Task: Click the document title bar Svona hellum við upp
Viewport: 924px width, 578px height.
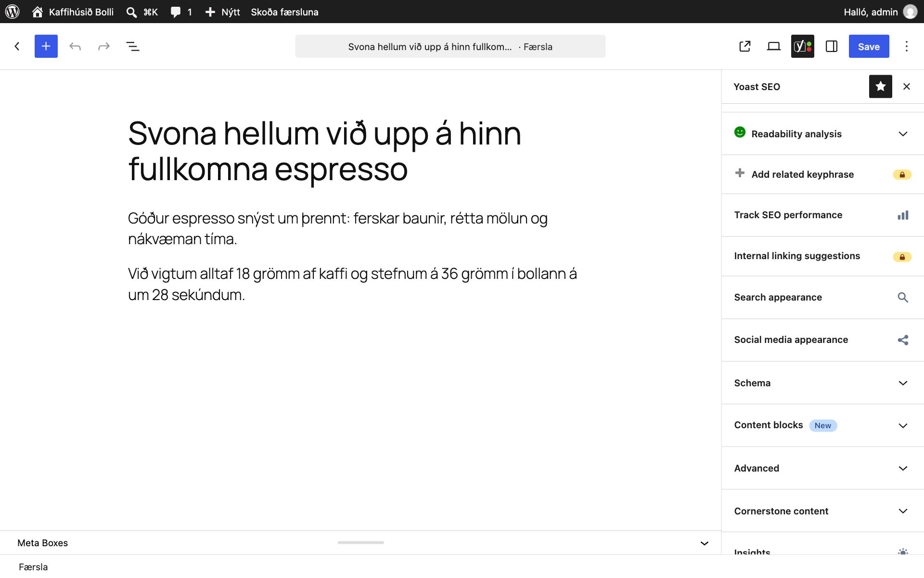Action: [x=450, y=46]
